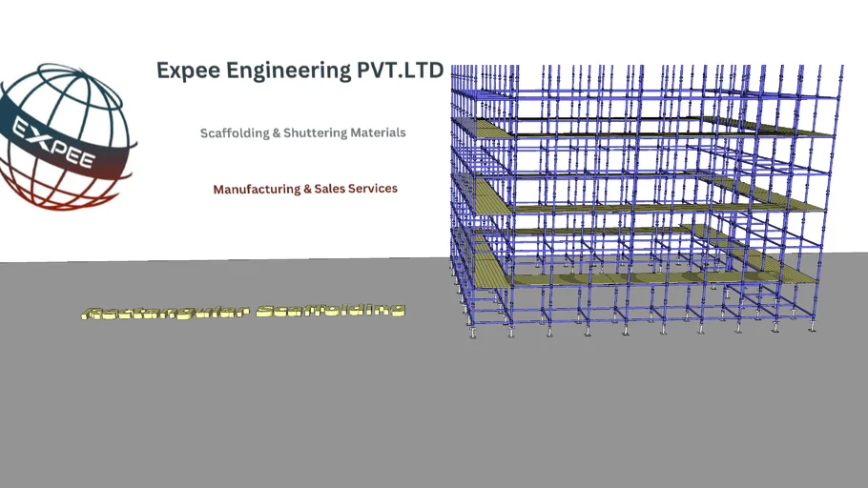The height and width of the screenshot is (488, 868).
Task: Click the word Rectangular in yellow 3D text
Action: 157,312
